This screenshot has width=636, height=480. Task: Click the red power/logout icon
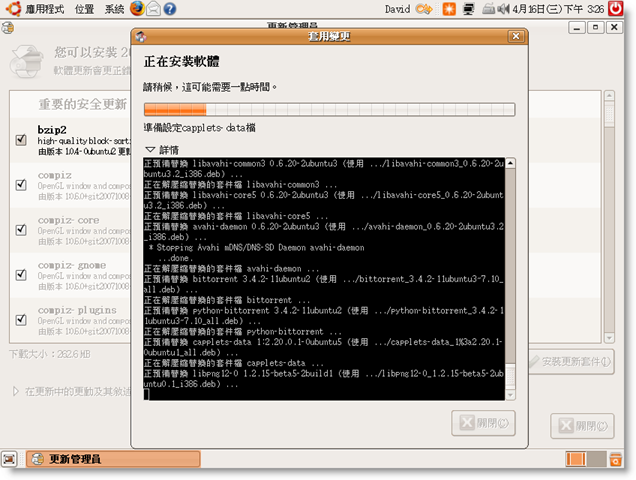pos(615,9)
